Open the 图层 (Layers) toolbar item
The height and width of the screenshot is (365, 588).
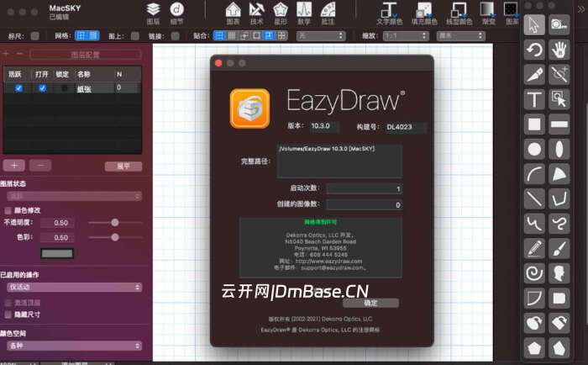[x=153, y=13]
